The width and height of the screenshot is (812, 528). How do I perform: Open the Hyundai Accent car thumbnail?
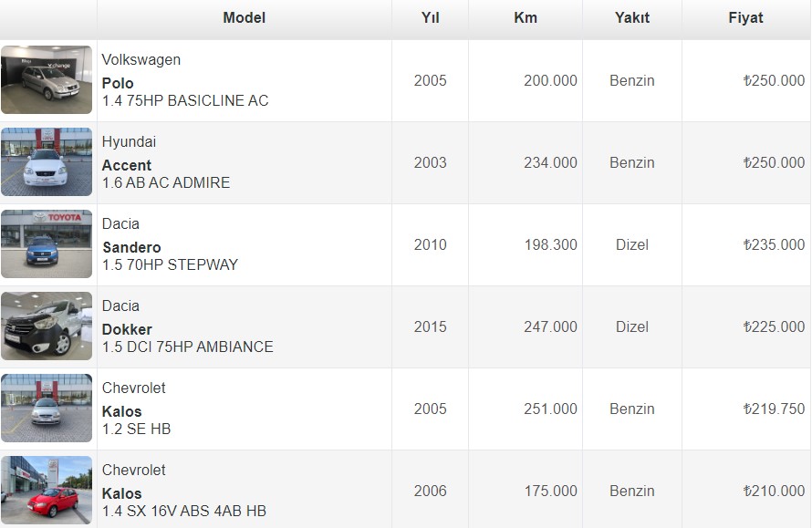point(47,162)
